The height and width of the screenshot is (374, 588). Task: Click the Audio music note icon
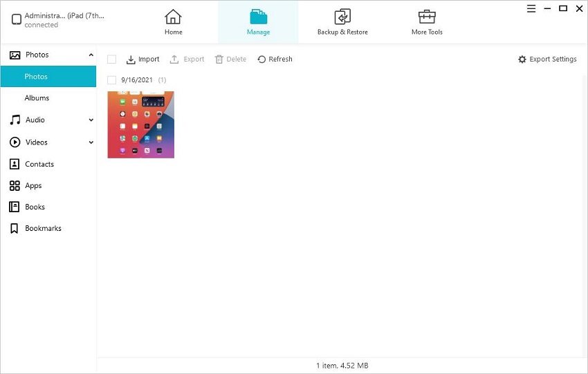[15, 120]
